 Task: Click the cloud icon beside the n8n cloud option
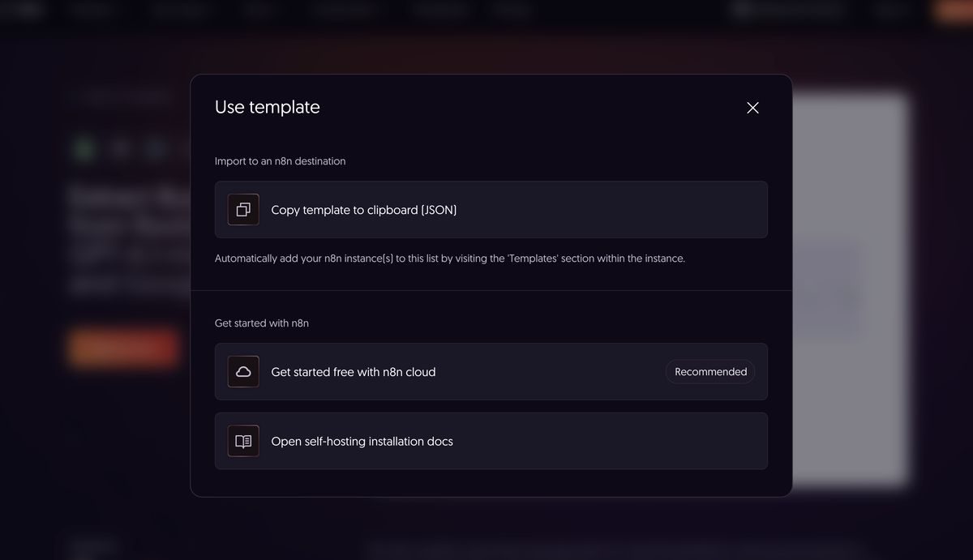(x=242, y=371)
